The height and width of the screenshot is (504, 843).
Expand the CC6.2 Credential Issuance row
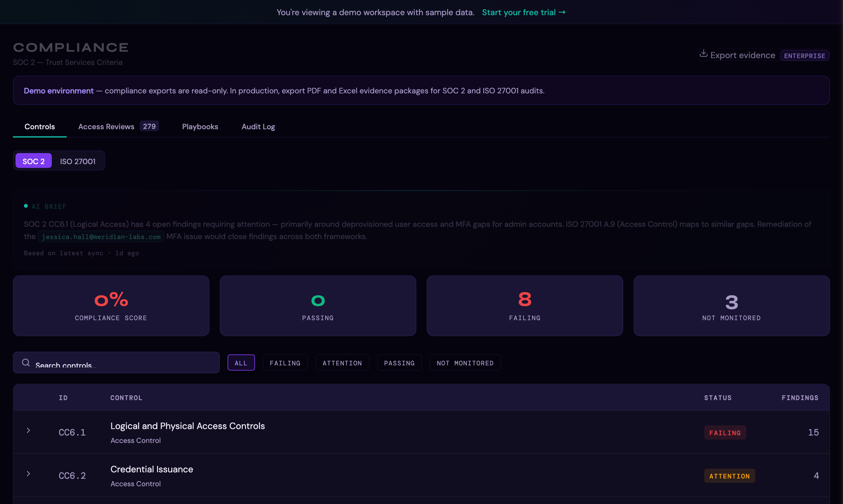tap(28, 474)
